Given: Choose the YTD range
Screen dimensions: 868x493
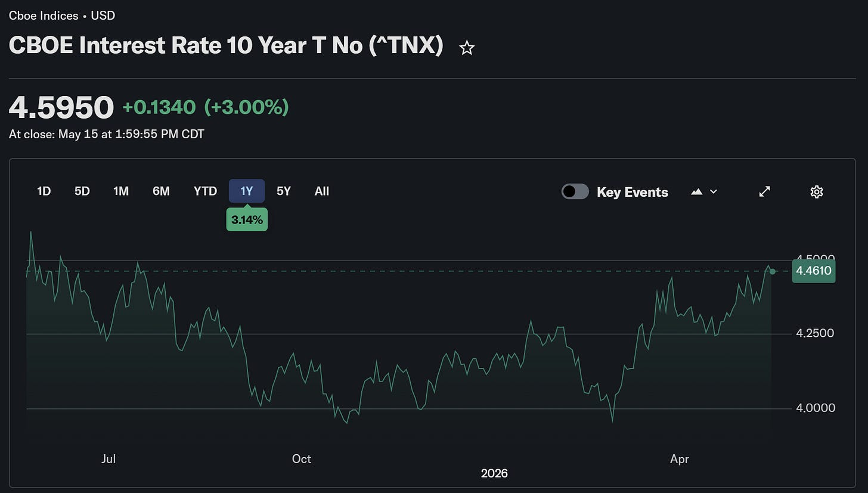Looking at the screenshot, I should pos(205,191).
